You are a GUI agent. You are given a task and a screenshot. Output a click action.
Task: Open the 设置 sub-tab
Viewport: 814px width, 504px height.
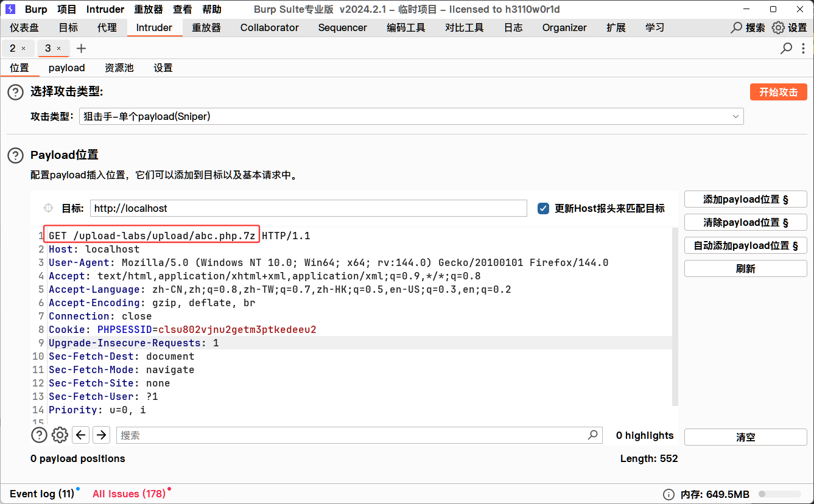pos(163,68)
